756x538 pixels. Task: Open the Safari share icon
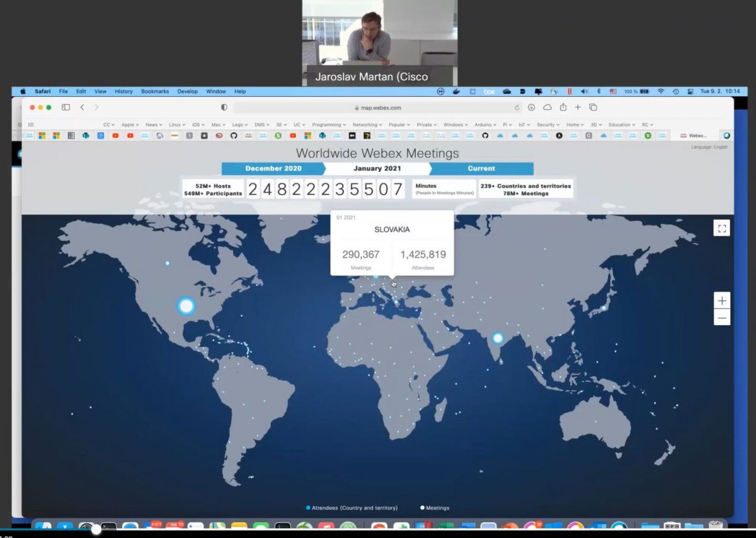click(563, 107)
